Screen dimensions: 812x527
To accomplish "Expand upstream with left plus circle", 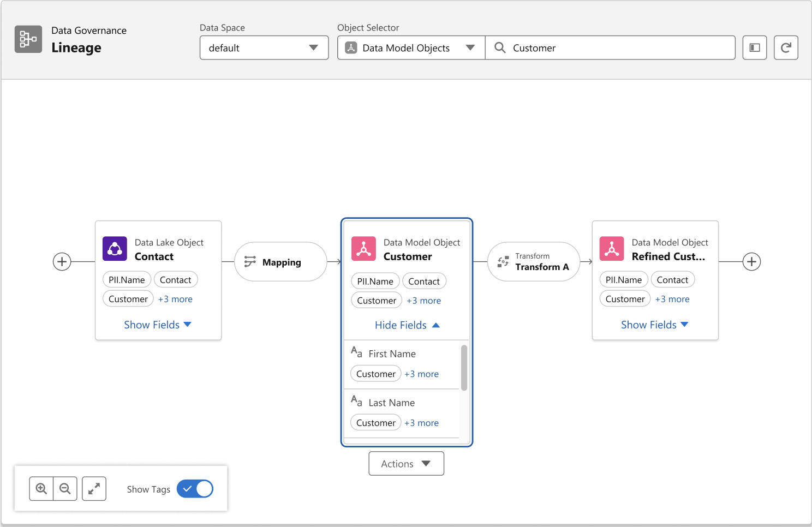I will coord(62,262).
